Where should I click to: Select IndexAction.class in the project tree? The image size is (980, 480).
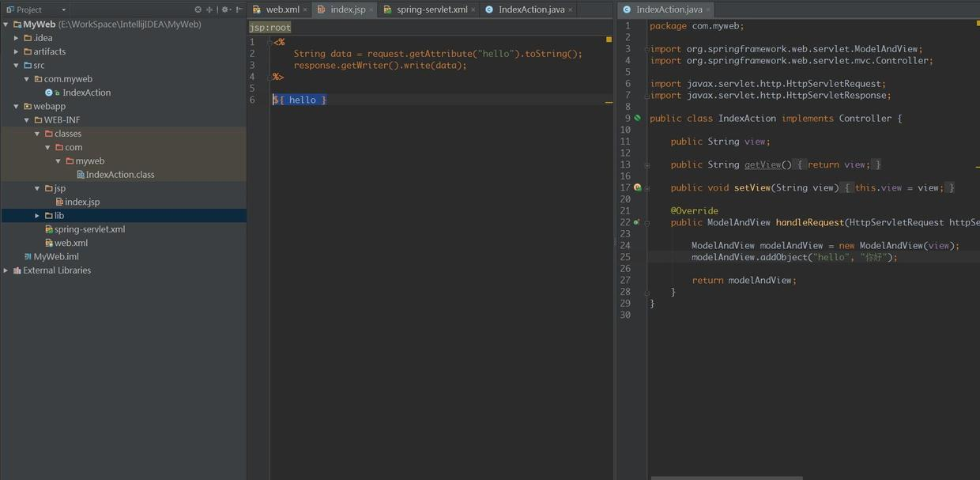pos(119,175)
